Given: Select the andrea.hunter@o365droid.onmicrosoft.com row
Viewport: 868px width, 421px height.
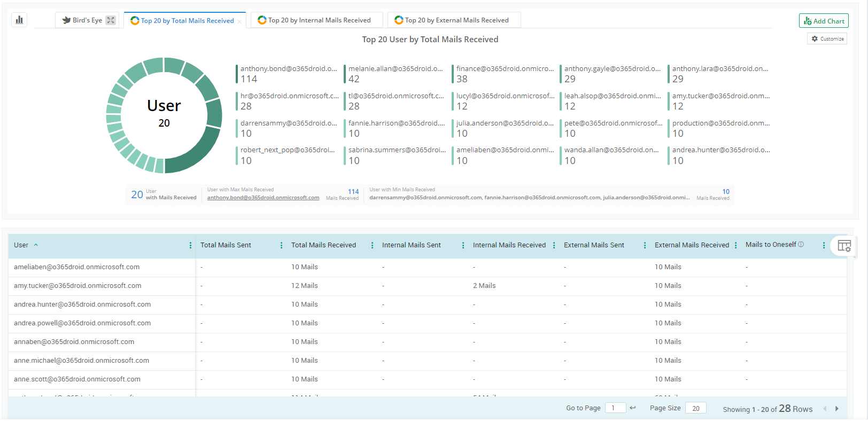Looking at the screenshot, I should [428, 305].
